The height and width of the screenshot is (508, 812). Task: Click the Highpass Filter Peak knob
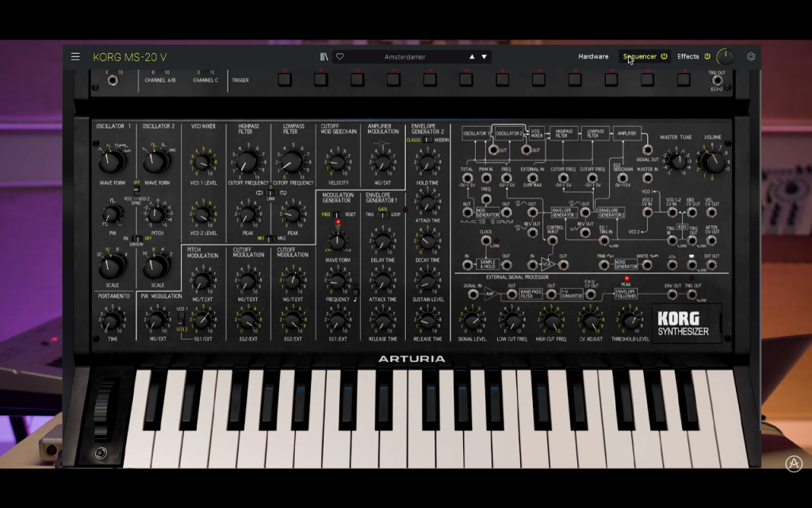point(248,214)
